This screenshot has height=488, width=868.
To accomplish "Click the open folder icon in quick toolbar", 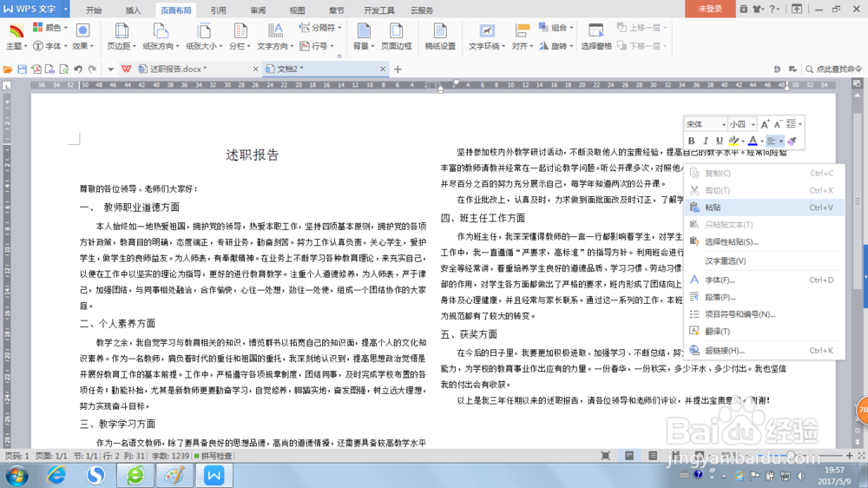I will click(x=8, y=69).
